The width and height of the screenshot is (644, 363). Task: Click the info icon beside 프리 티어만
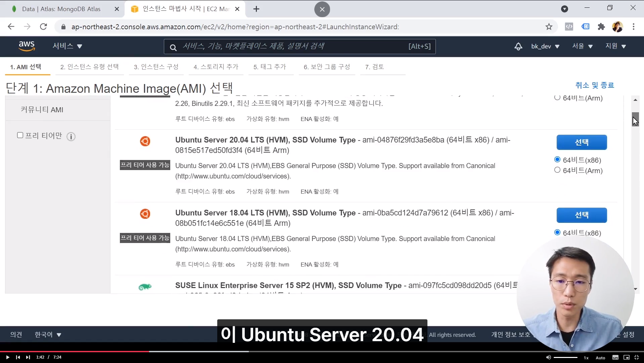coord(71,136)
